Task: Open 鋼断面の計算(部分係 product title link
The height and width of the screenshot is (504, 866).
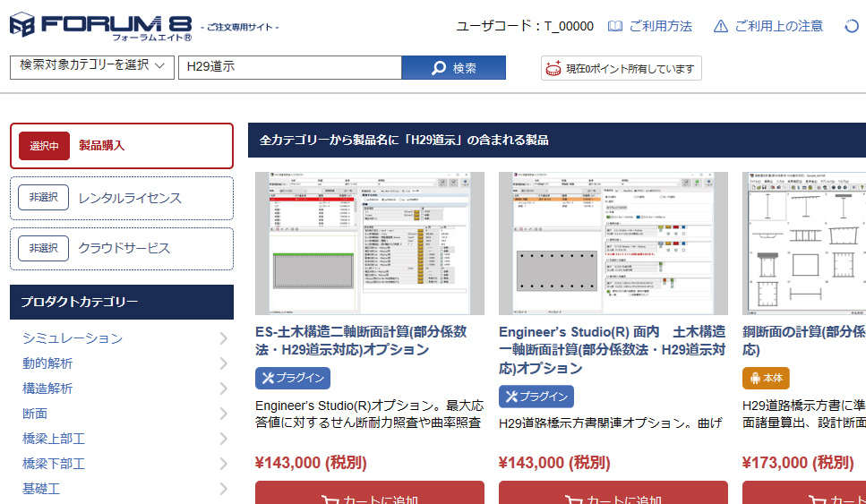Action: click(803, 340)
